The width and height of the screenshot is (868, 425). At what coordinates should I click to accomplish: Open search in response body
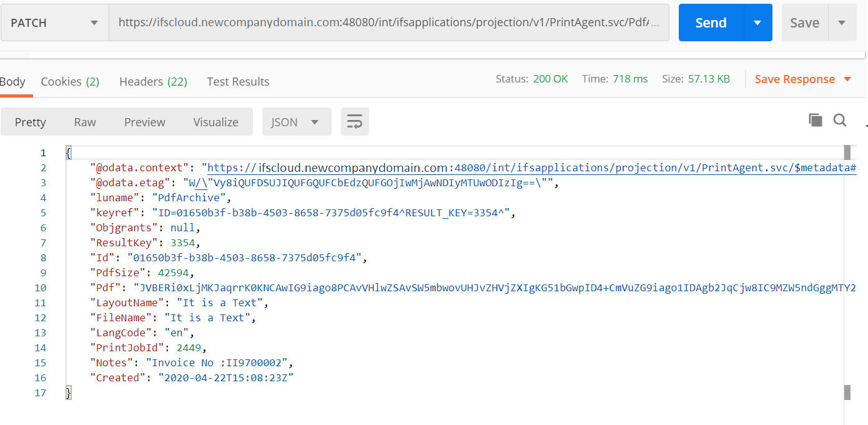pyautogui.click(x=840, y=120)
